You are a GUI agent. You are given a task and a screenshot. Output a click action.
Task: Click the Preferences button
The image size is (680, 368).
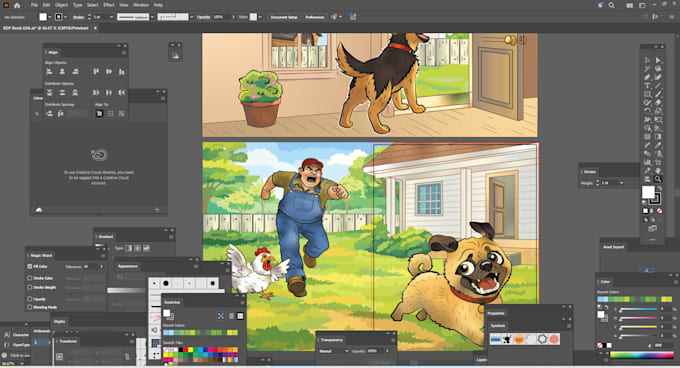[x=315, y=17]
